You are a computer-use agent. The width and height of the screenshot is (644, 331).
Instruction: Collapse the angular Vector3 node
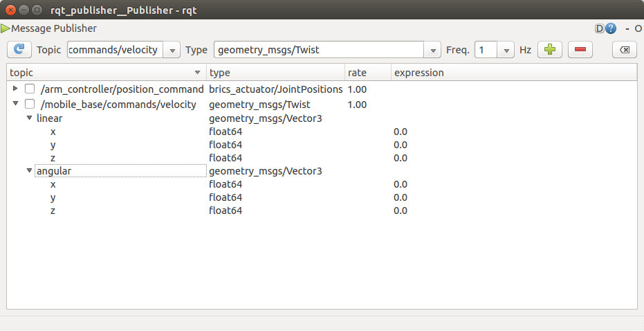pyautogui.click(x=29, y=171)
